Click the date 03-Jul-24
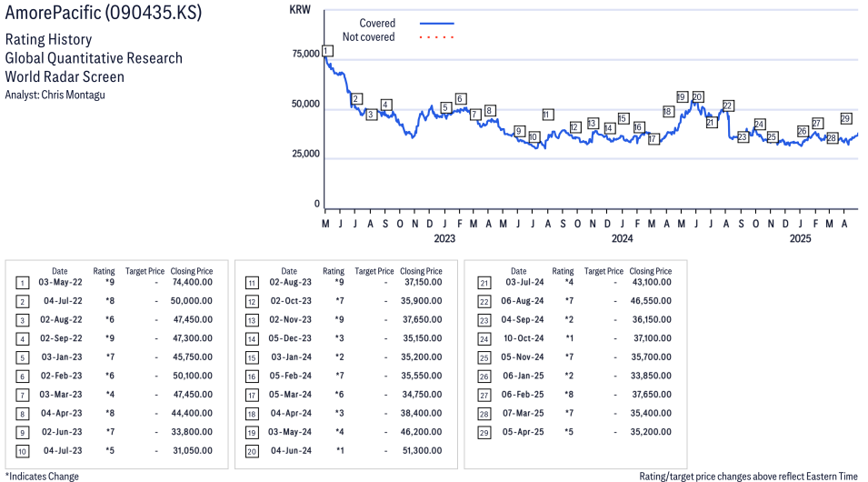 [524, 282]
